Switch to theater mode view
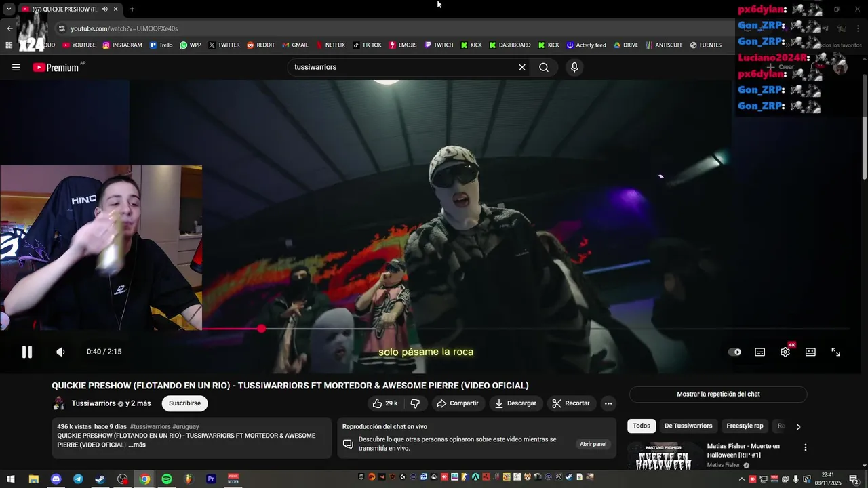Viewport: 868px width, 488px height. [x=810, y=352]
